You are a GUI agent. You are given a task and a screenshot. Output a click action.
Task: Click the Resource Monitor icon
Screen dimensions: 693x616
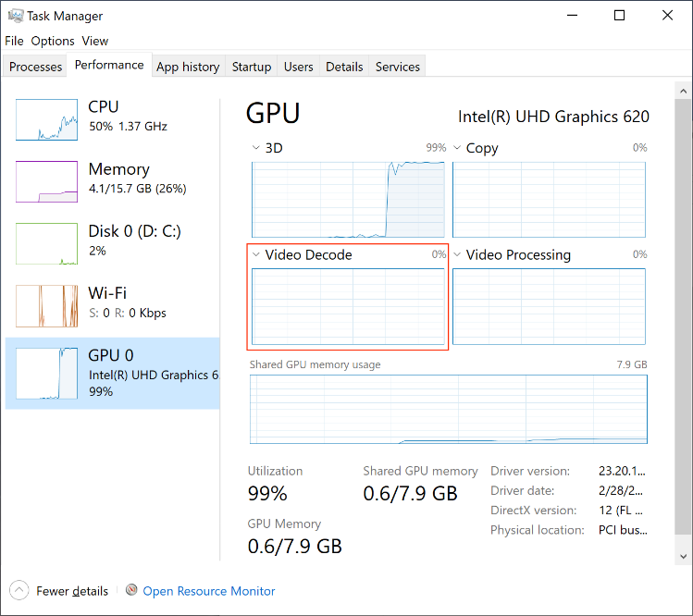pos(131,590)
